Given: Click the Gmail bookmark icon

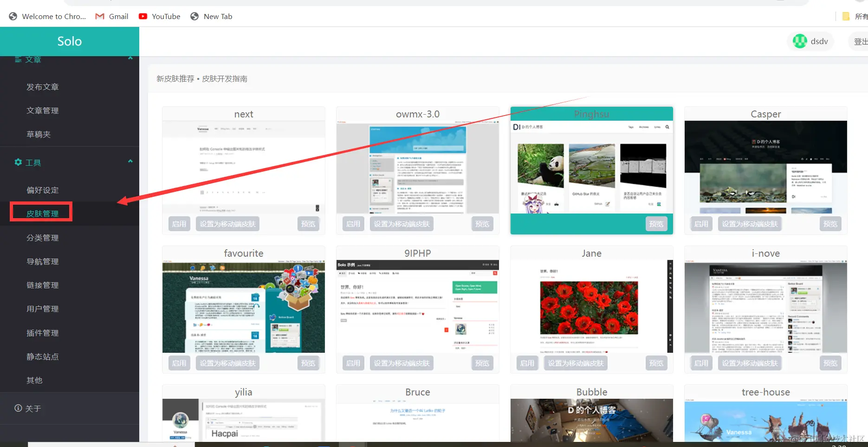Looking at the screenshot, I should 99,16.
